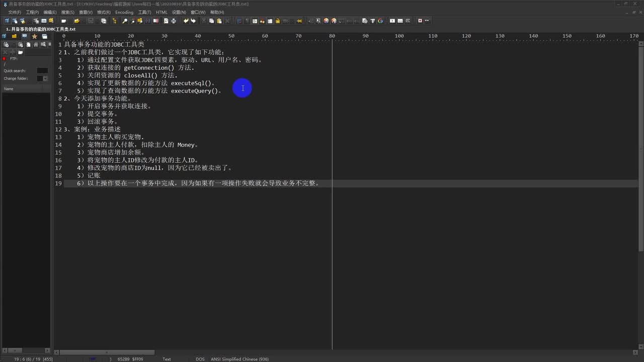Open the 工具(T) menu
The image size is (644, 362).
coord(144,12)
